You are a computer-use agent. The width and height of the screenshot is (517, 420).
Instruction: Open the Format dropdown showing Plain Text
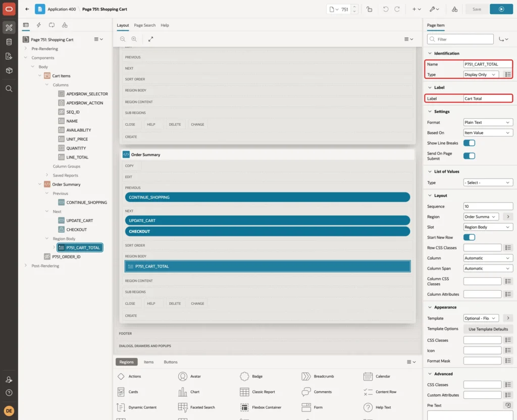(x=488, y=122)
